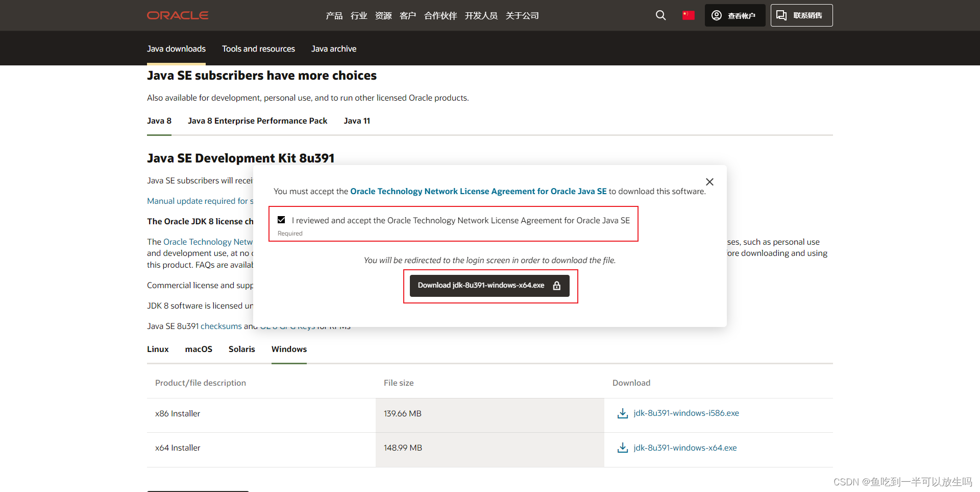
Task: Select the Windows OS tab
Action: coord(289,349)
